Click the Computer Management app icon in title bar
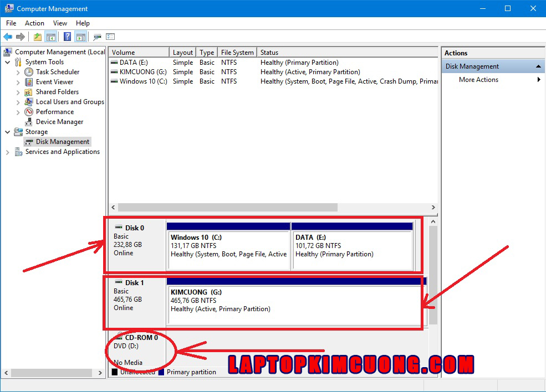The height and width of the screenshot is (392, 546). coord(9,8)
